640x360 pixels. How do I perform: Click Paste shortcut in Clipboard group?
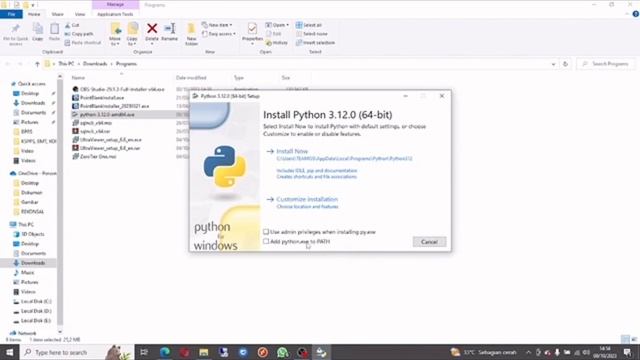pos(83,42)
